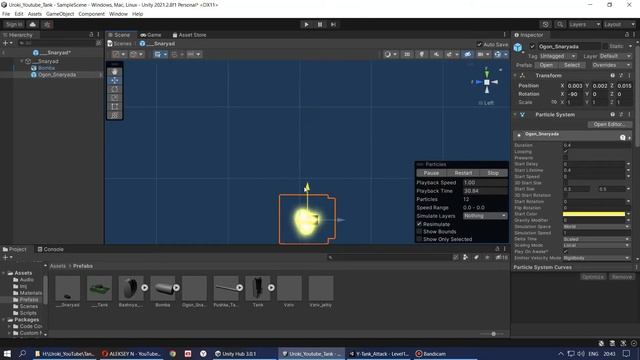The height and width of the screenshot is (360, 640).
Task: Toggle the Prewarm checkbox
Action: click(566, 158)
